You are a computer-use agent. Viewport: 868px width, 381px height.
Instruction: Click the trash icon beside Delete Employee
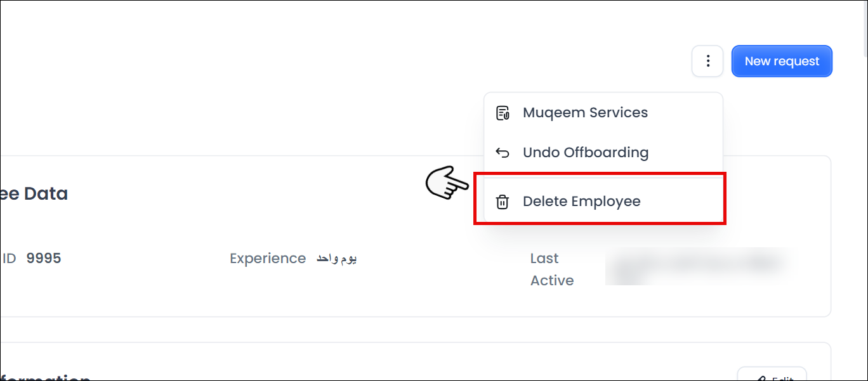tap(503, 202)
